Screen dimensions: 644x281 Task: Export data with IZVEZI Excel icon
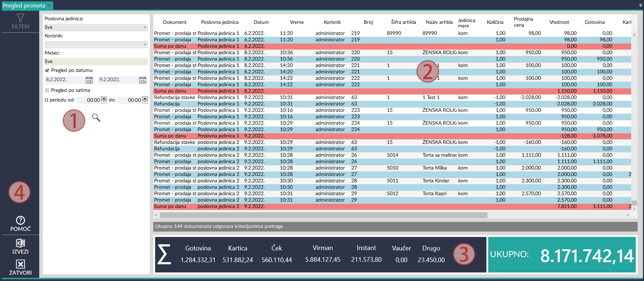coord(20,246)
